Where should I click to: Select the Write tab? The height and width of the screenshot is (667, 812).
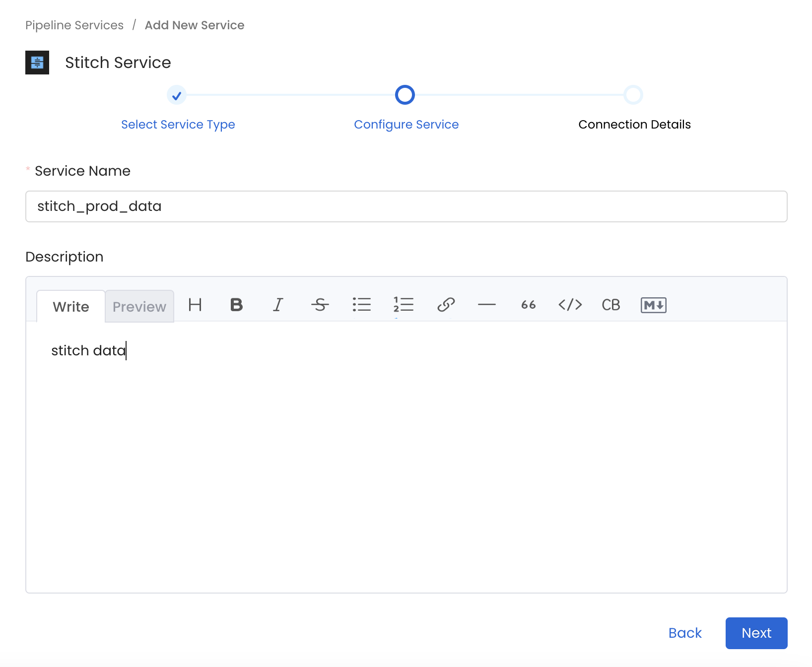[71, 307]
